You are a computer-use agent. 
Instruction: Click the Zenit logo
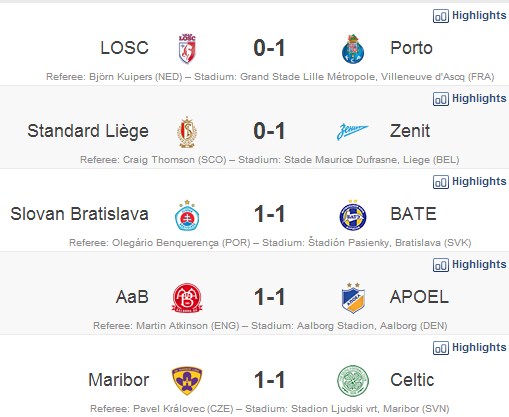pos(352,131)
